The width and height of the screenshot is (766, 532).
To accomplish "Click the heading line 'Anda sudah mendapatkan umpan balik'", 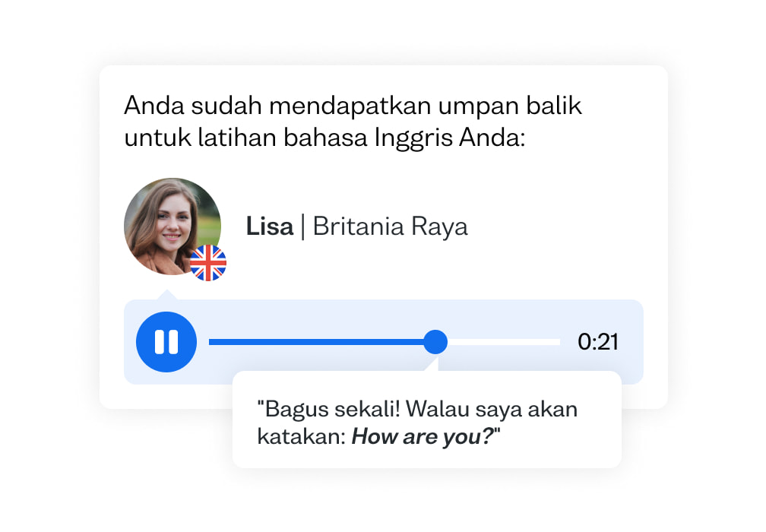I will [353, 106].
